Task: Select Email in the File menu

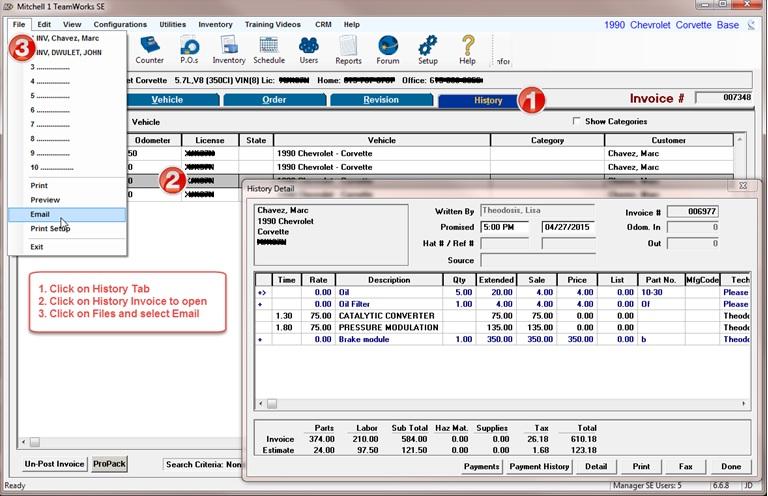Action: coord(67,214)
